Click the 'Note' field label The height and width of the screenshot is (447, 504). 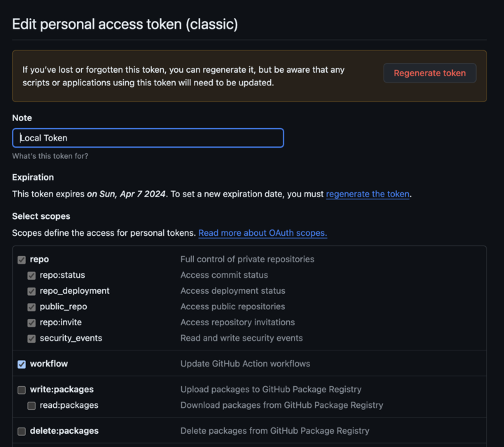pyautogui.click(x=22, y=118)
